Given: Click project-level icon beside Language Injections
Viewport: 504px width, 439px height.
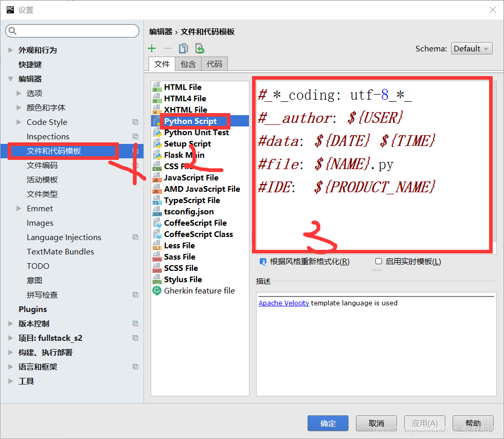Looking at the screenshot, I should [135, 237].
